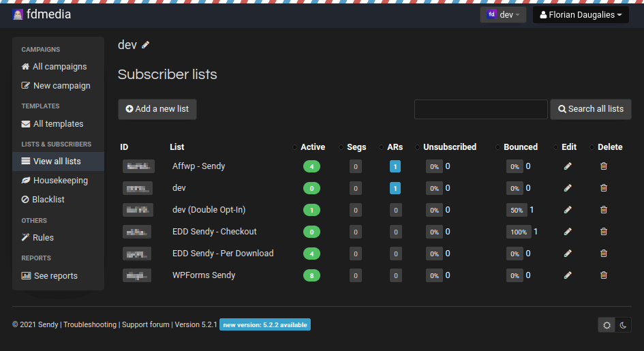Click the fdmedia brand name header
The image size is (644, 351).
[x=49, y=14]
